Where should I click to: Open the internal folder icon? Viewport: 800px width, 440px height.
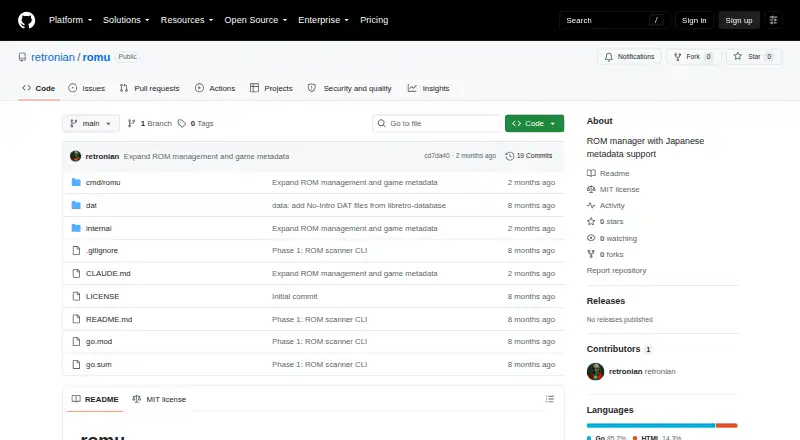(x=76, y=228)
